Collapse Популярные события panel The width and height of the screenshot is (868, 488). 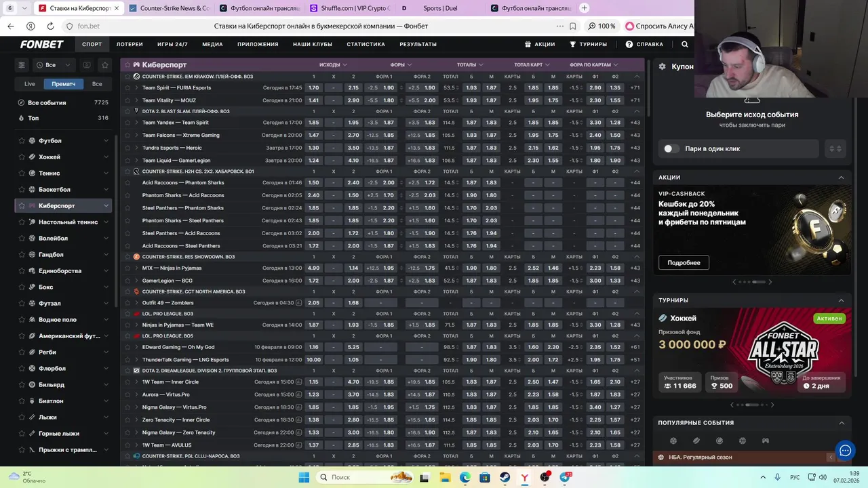click(x=841, y=423)
